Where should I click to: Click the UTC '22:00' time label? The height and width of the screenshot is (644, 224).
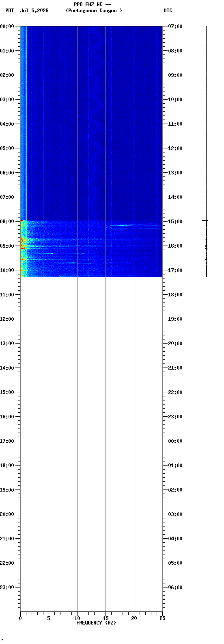coord(175,392)
